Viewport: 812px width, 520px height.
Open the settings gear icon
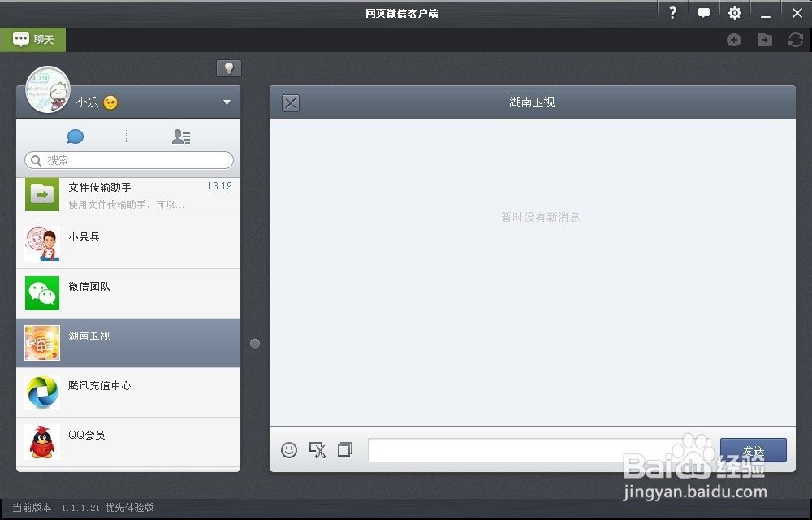pos(734,13)
